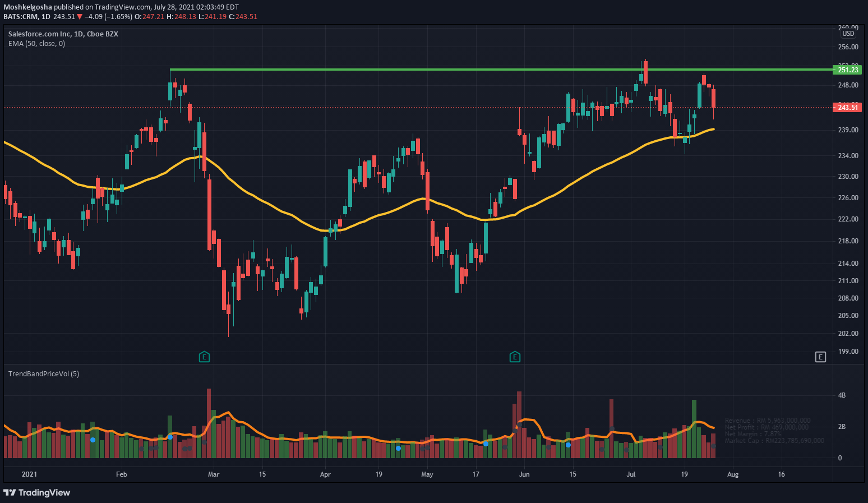
Task: Open the USD currency selector
Action: [x=848, y=34]
